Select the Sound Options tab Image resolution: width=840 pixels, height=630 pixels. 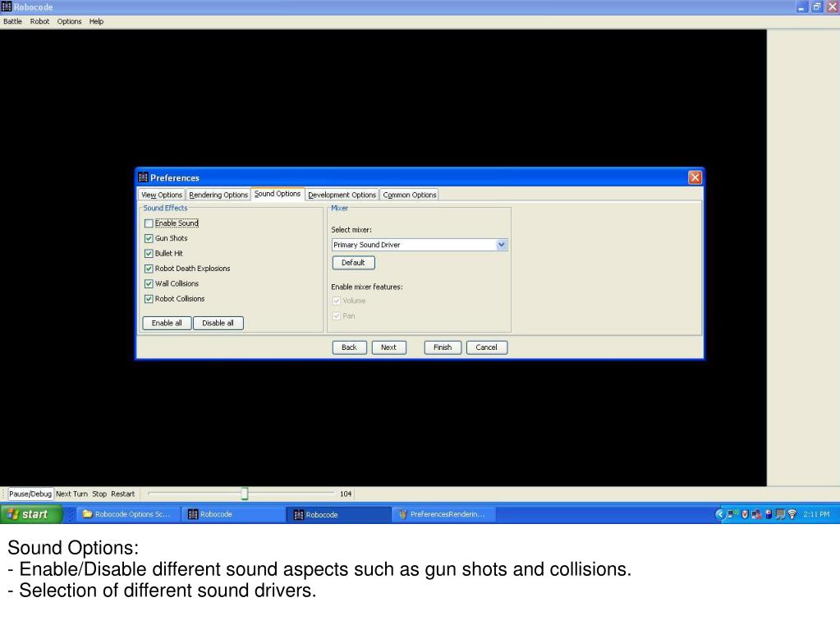pos(278,194)
